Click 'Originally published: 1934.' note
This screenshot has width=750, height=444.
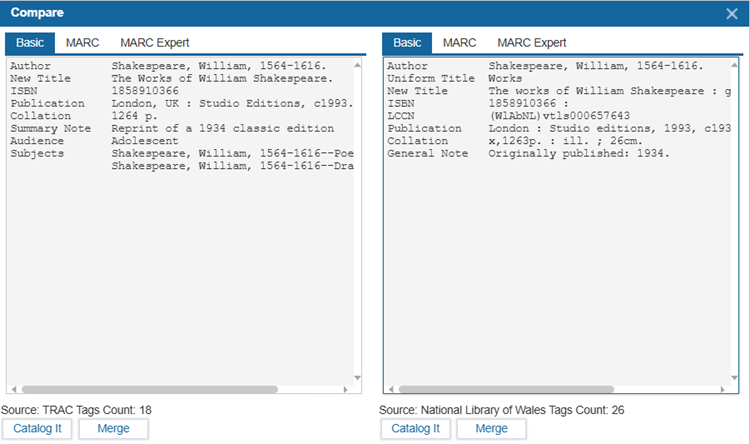[x=579, y=154]
